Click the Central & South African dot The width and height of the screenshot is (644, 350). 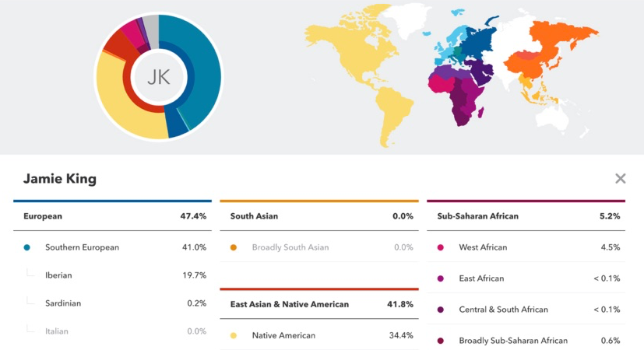point(440,310)
